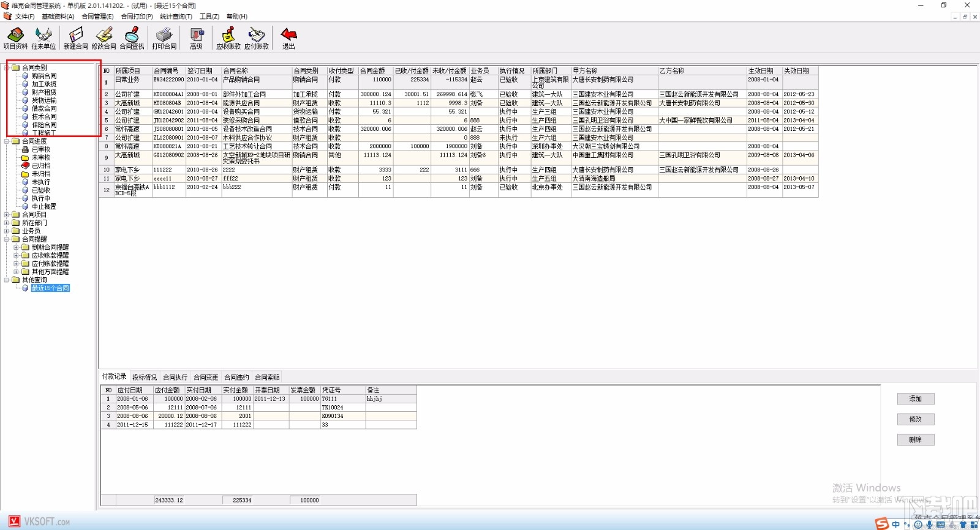Click the 删除 button
The height and width of the screenshot is (530, 980).
(x=916, y=439)
